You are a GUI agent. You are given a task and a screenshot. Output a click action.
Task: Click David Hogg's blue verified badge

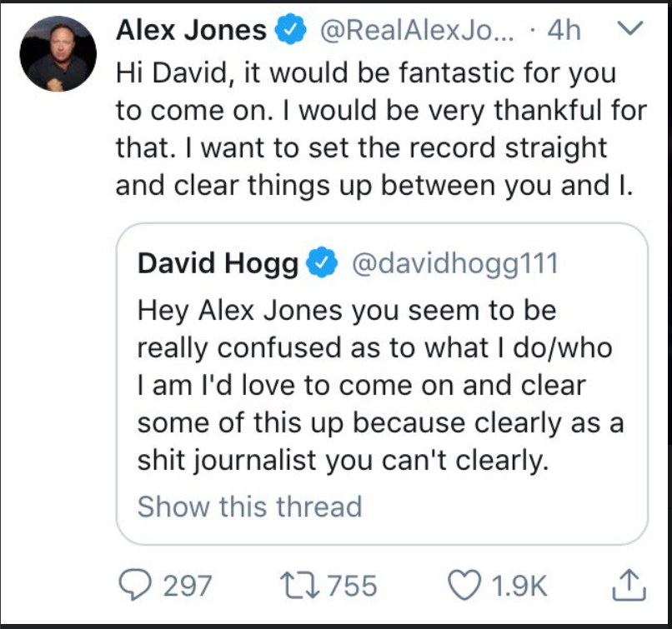pyautogui.click(x=322, y=262)
